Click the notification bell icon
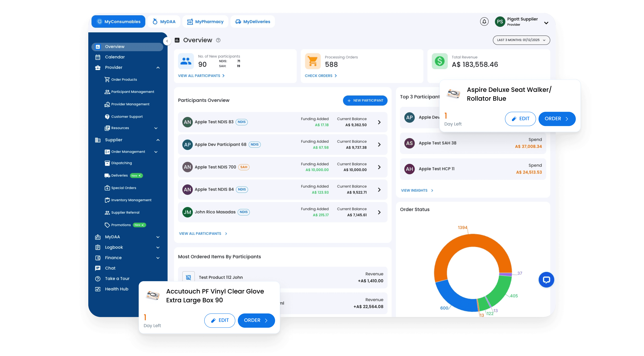Image resolution: width=644 pixels, height=356 pixels. click(484, 22)
